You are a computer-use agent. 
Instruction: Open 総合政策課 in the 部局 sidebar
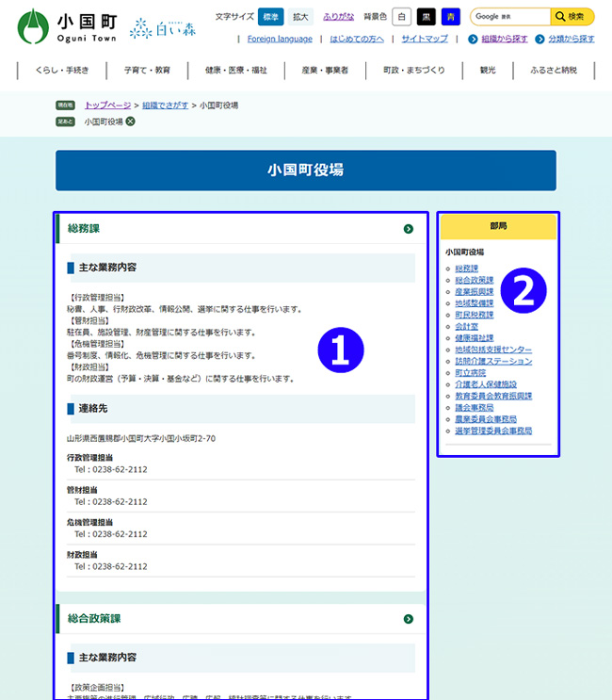(475, 281)
